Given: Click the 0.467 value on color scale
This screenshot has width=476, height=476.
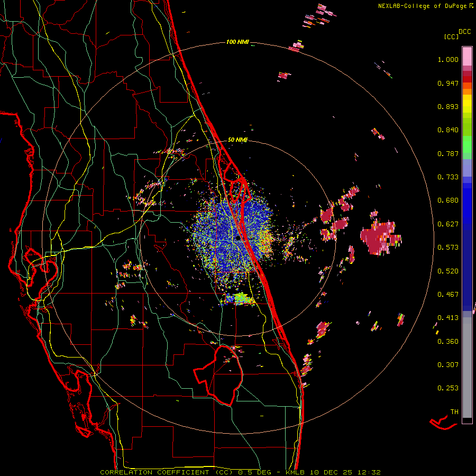Looking at the screenshot, I should point(448,295).
